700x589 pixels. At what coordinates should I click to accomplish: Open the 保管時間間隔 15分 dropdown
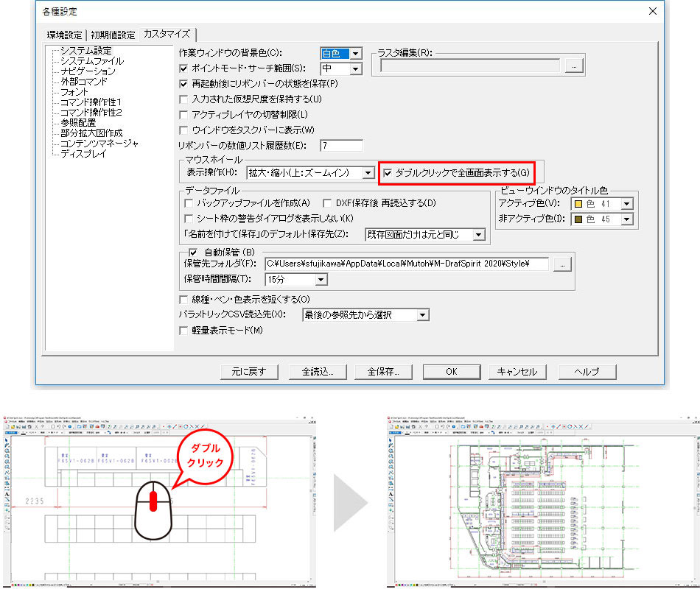(321, 280)
